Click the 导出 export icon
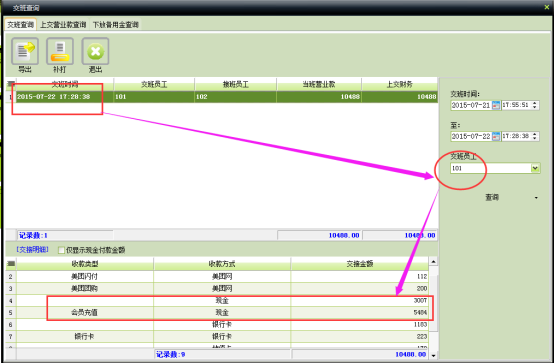554x364 pixels. [25, 52]
